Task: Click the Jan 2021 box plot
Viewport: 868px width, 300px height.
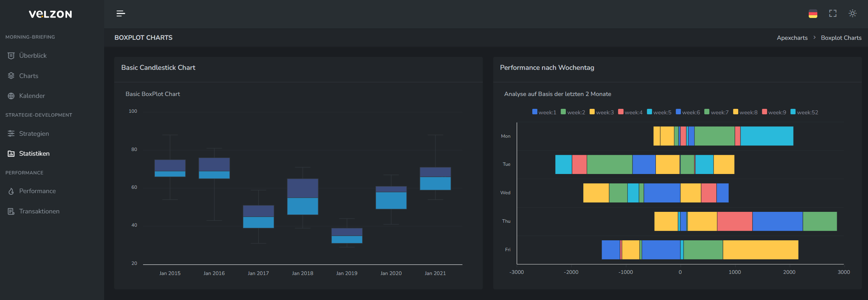Action: 435,179
